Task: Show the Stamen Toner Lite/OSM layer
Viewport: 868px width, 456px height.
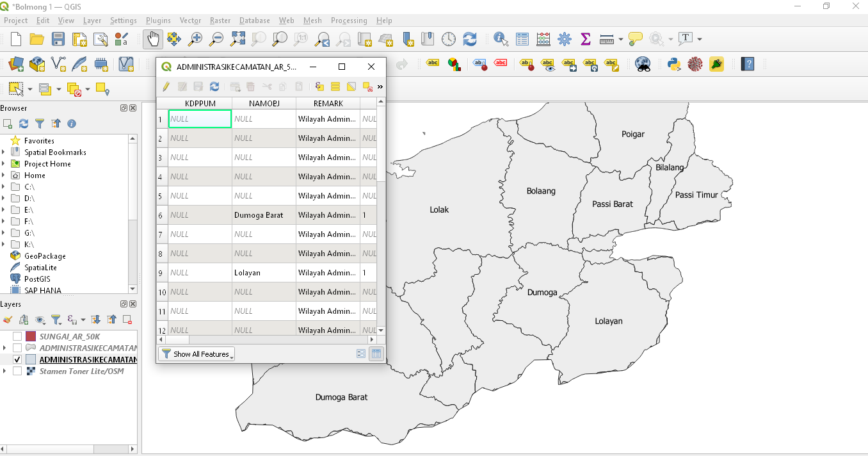Action: [x=17, y=371]
